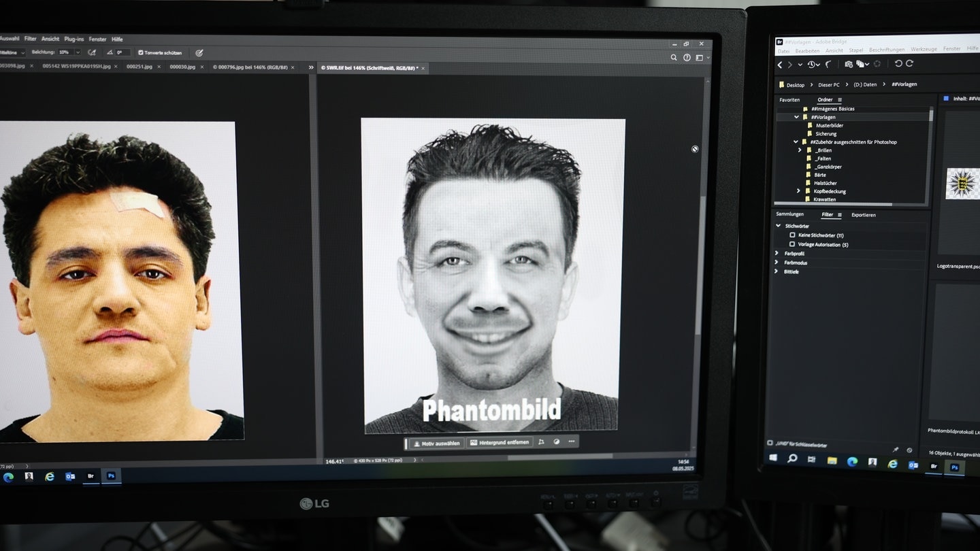The width and height of the screenshot is (980, 551).
Task: Open the Filter menu in Photoshop
Action: (x=31, y=39)
